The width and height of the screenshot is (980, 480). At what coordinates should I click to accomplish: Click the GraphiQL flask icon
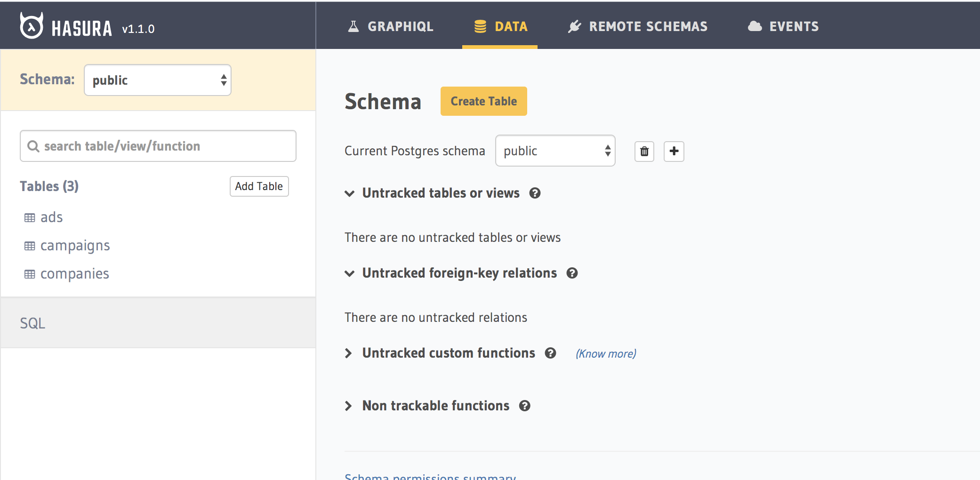point(353,26)
